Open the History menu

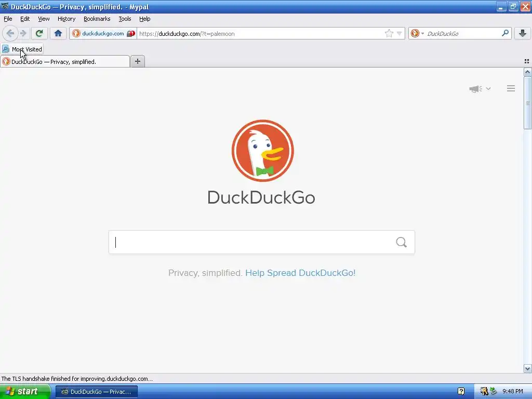(x=66, y=19)
